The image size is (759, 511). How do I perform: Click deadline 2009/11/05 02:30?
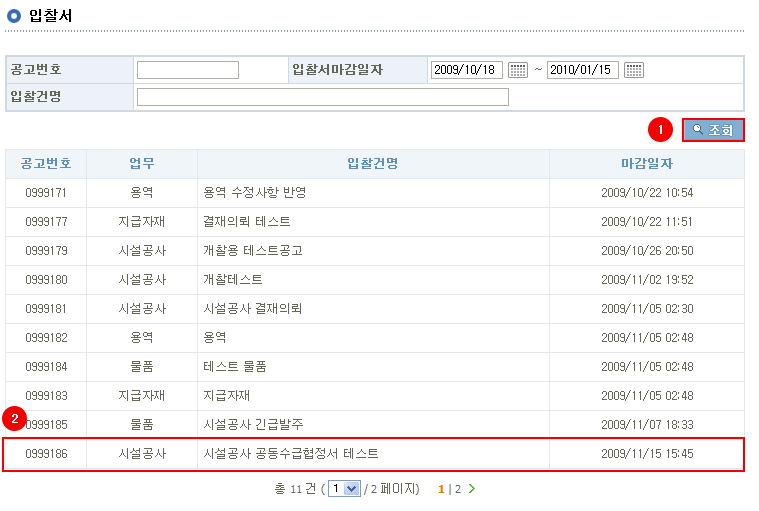(647, 309)
